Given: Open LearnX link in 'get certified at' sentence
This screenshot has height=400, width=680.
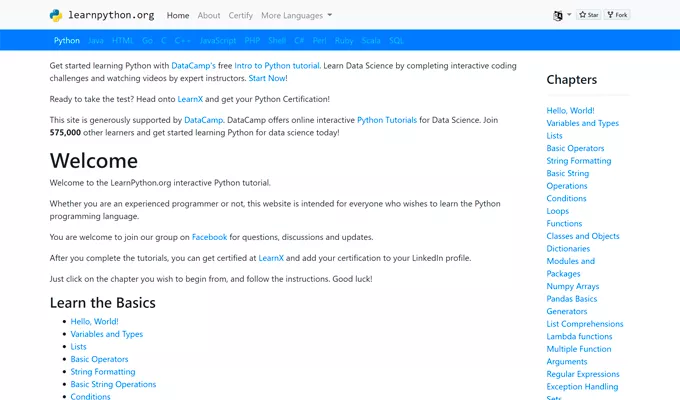Looking at the screenshot, I should coord(271,258).
